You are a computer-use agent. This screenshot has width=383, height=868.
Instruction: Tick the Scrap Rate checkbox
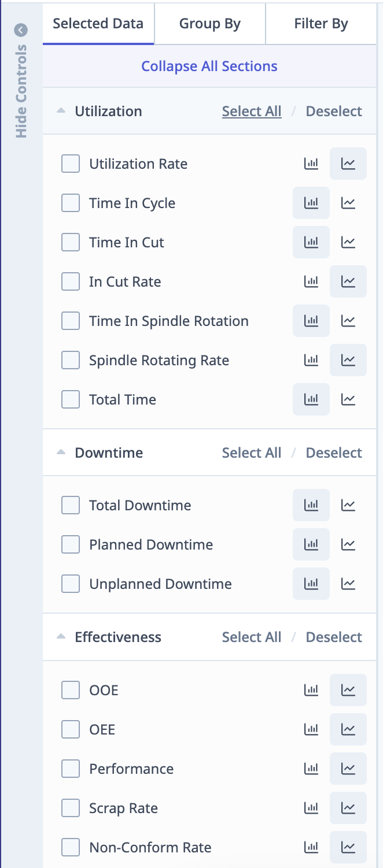[71, 808]
